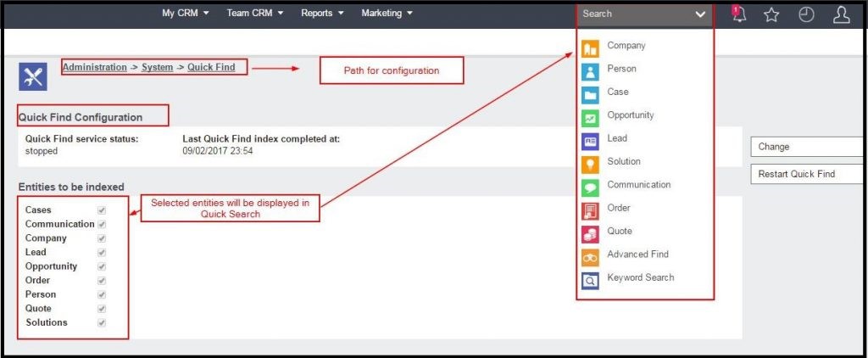Image resolution: width=868 pixels, height=358 pixels.
Task: Expand the Team CRM menu
Action: [254, 14]
